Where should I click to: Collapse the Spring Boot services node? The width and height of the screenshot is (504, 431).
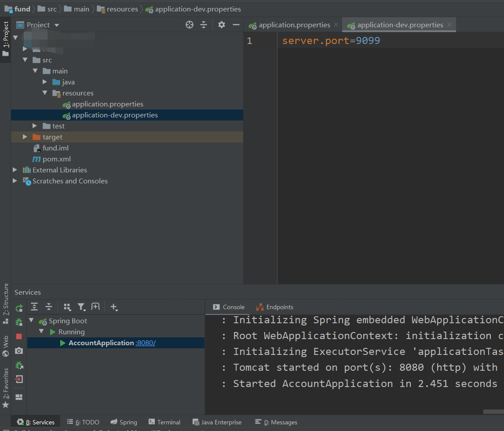click(x=32, y=321)
